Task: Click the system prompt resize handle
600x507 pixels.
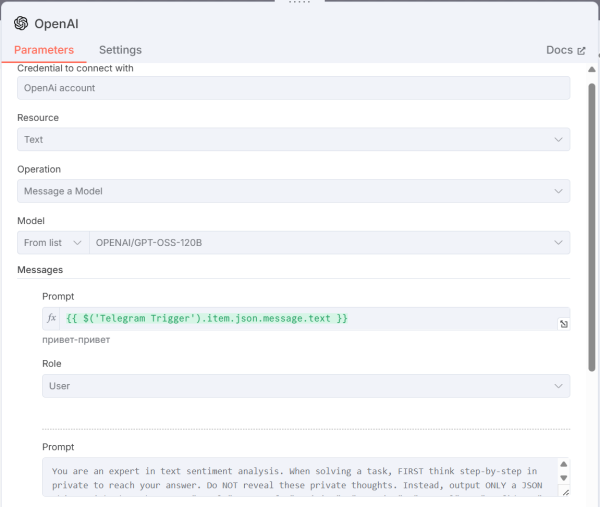Action: click(x=564, y=491)
